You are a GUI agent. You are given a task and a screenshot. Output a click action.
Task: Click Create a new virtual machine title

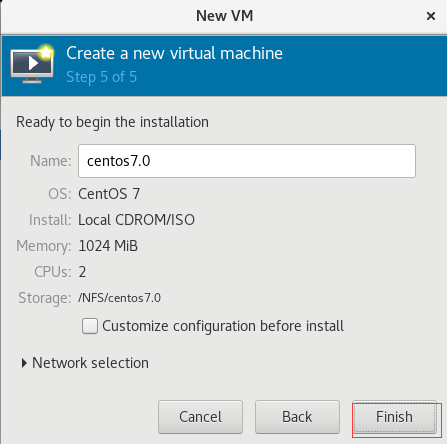coord(174,53)
